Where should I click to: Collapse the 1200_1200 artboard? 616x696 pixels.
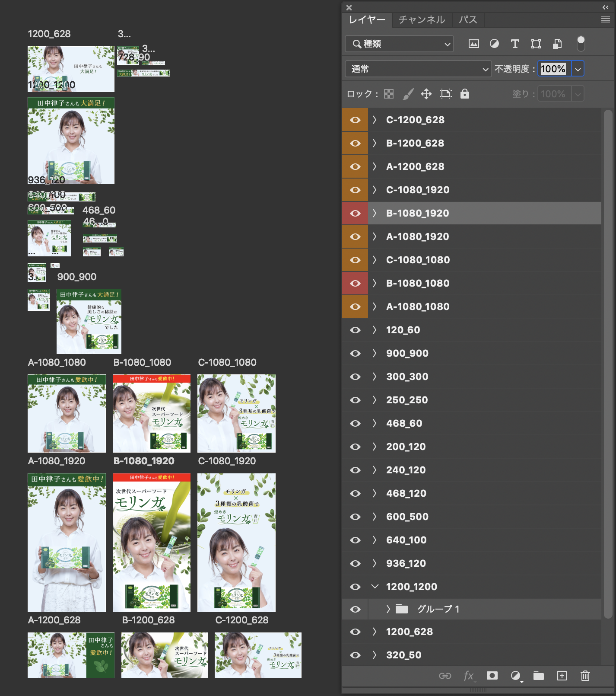(x=375, y=587)
